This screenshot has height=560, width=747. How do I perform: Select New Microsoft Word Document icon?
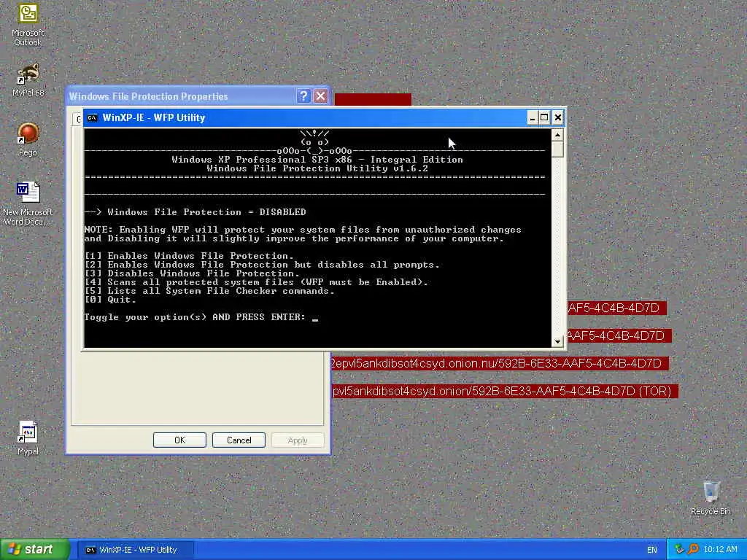28,203
